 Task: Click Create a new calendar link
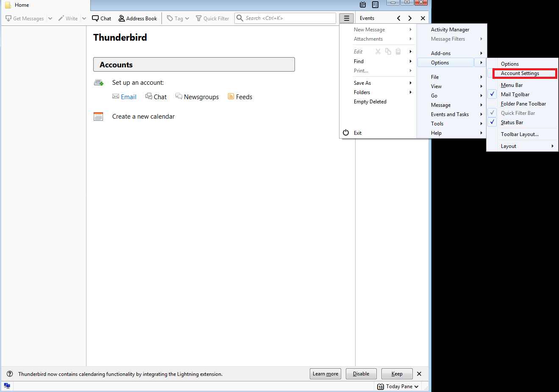coord(143,117)
